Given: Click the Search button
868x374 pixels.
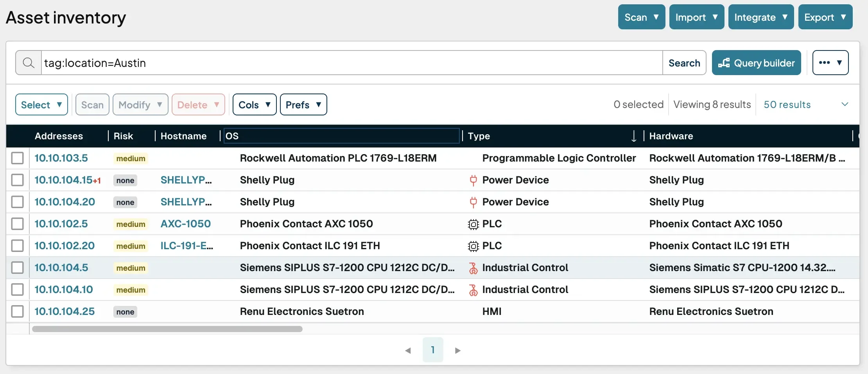Looking at the screenshot, I should (684, 63).
